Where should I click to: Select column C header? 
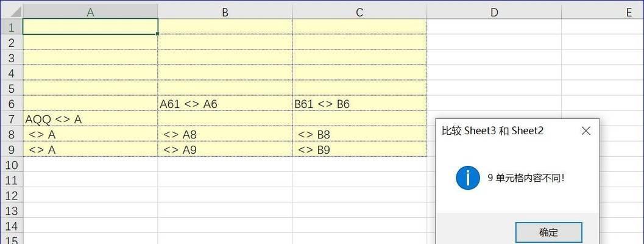[x=359, y=12]
